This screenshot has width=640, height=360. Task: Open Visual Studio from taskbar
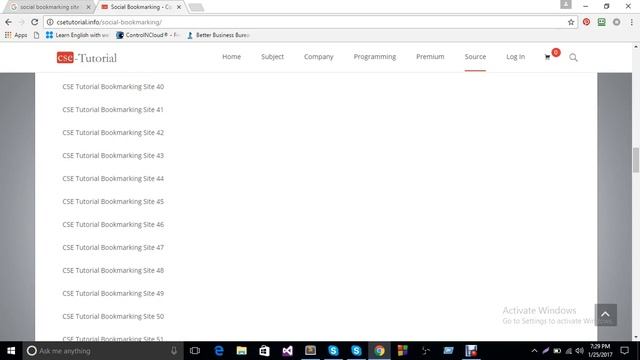[287, 351]
